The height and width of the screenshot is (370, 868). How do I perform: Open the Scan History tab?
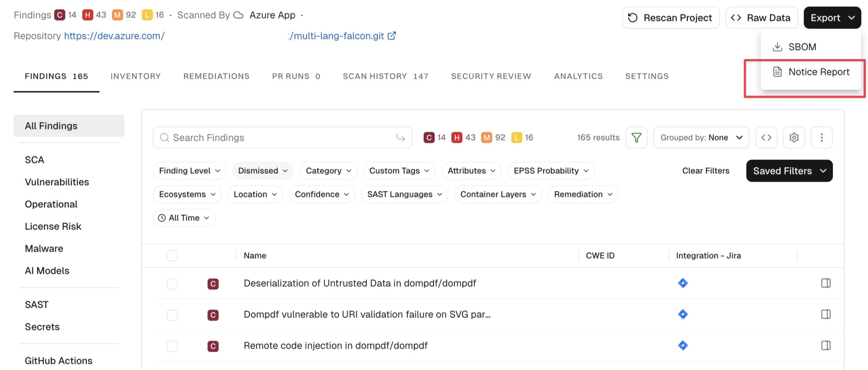click(385, 76)
